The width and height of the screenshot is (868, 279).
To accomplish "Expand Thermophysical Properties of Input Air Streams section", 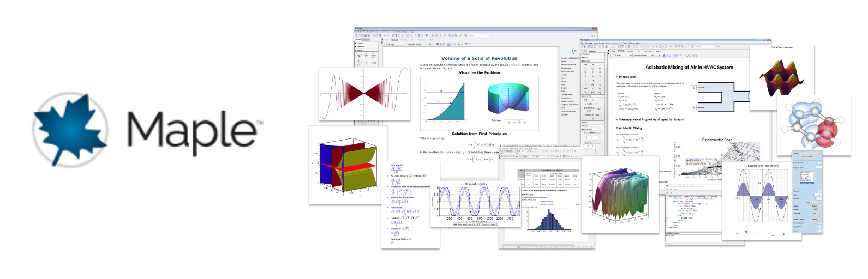I will tap(616, 119).
